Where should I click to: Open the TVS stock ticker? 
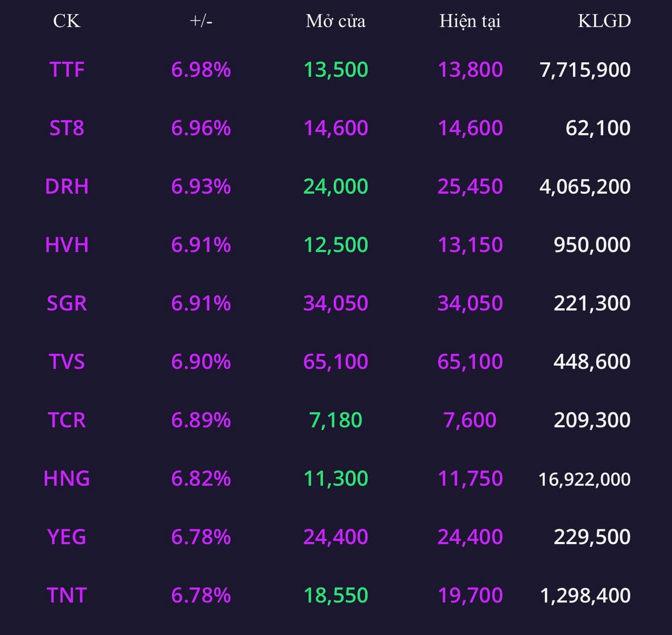click(x=66, y=362)
